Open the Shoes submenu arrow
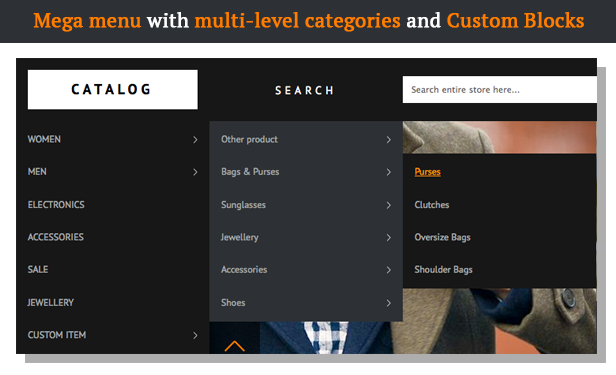 tap(389, 303)
